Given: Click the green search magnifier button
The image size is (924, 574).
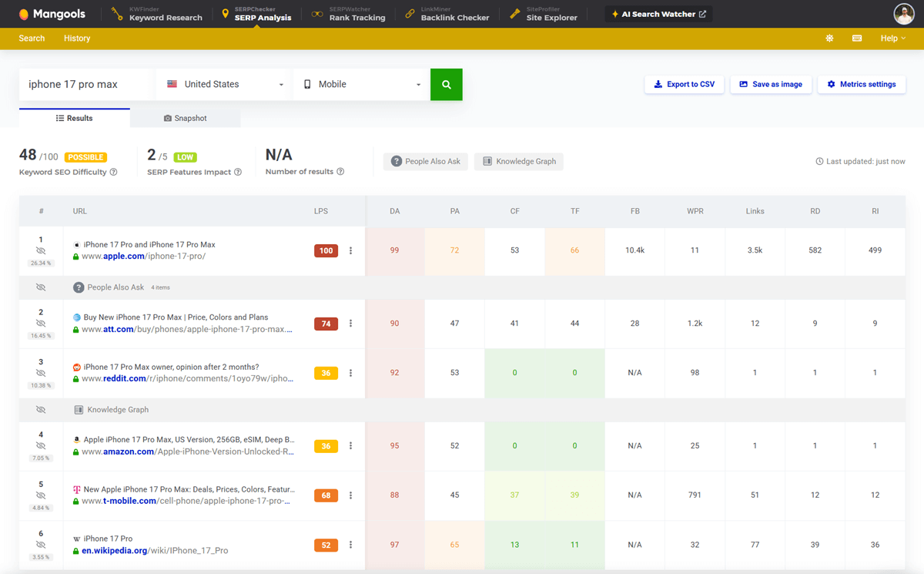Looking at the screenshot, I should point(447,84).
